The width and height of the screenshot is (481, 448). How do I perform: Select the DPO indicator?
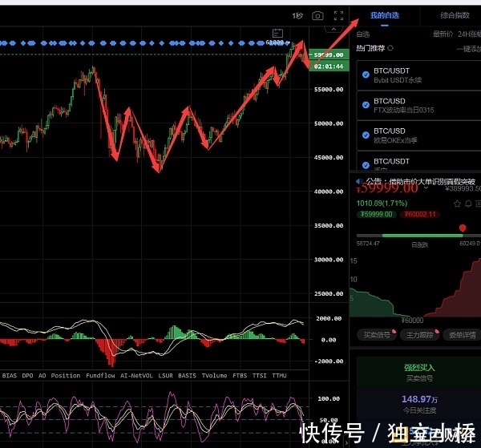(x=27, y=376)
